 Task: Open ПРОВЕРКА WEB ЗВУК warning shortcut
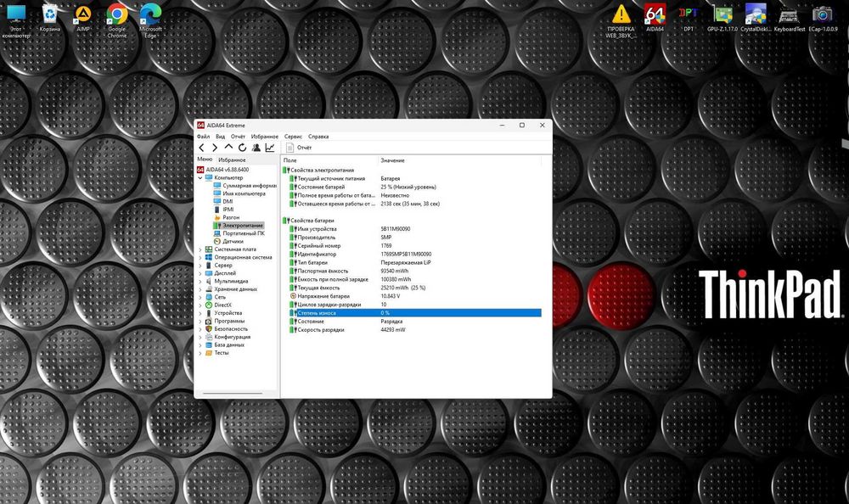pyautogui.click(x=621, y=21)
